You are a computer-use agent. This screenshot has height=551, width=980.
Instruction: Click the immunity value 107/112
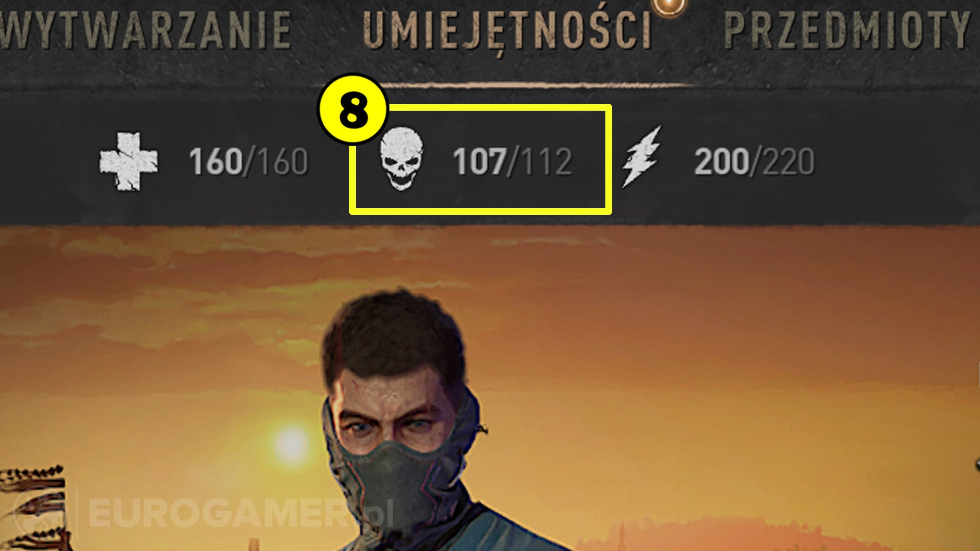[x=512, y=162]
